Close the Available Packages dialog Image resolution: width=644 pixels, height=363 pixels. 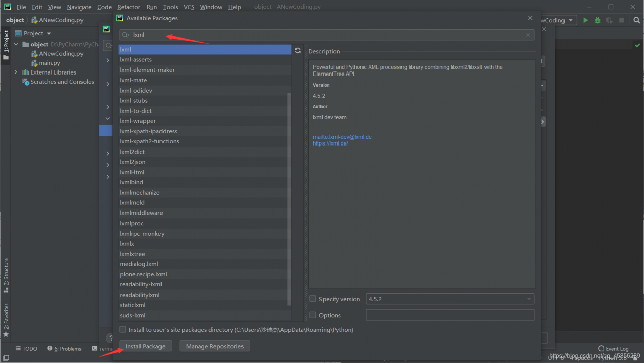coord(530,18)
